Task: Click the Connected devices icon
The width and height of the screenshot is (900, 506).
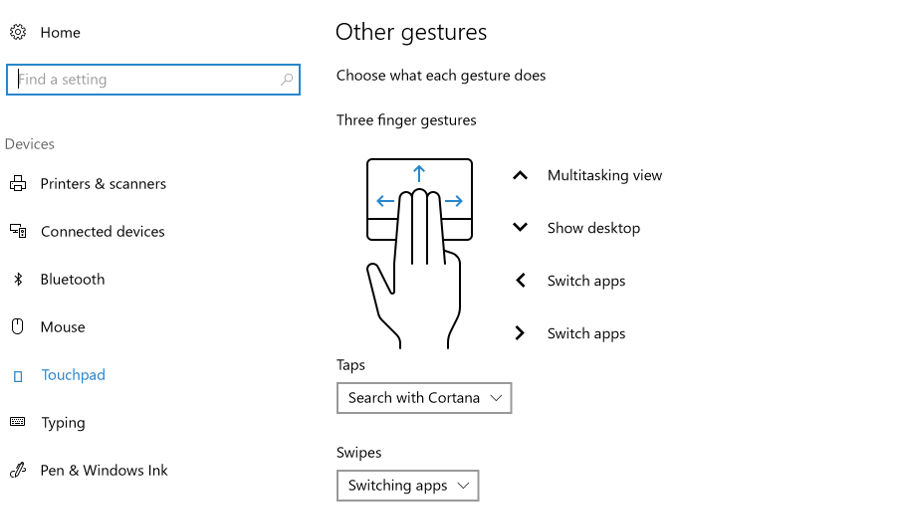Action: click(x=18, y=231)
